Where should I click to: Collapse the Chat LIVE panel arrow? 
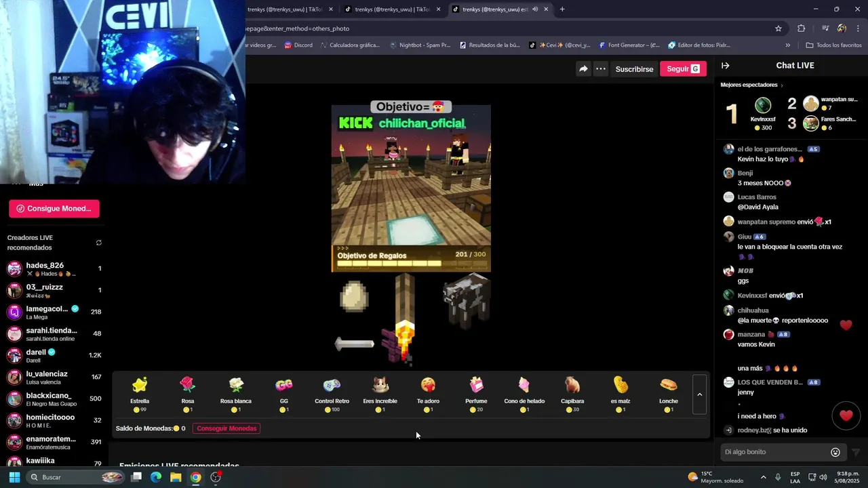[x=725, y=66]
